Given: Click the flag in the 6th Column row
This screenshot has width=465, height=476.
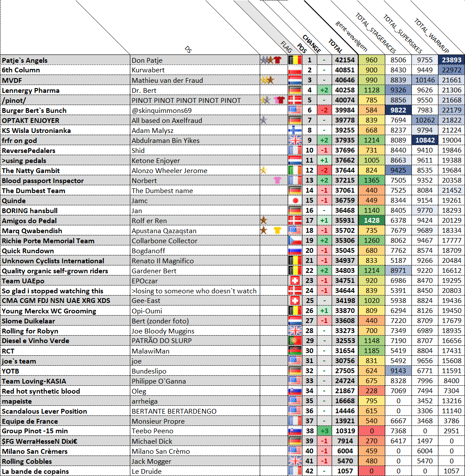Looking at the screenshot, I should click(295, 70).
